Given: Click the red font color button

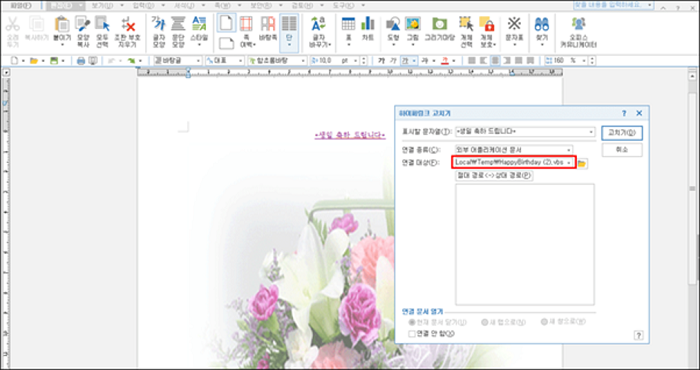Looking at the screenshot, I should (445, 61).
